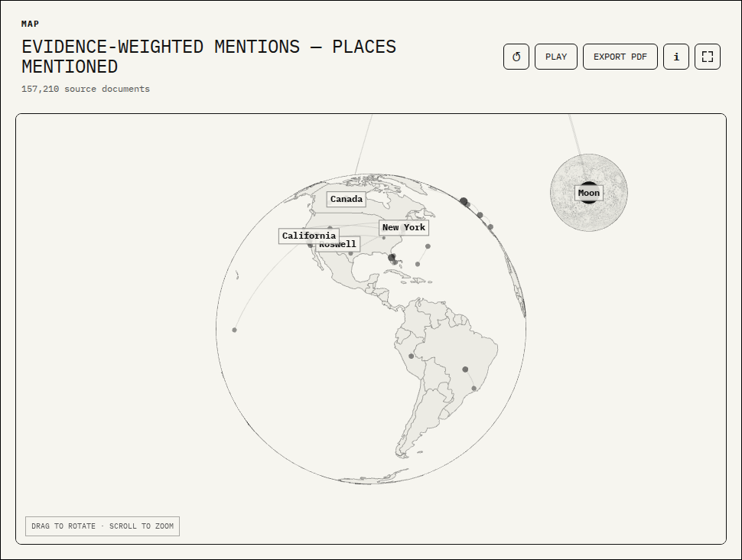Click the Pacific Ocean mention dot
742x560 pixels.
[234, 330]
